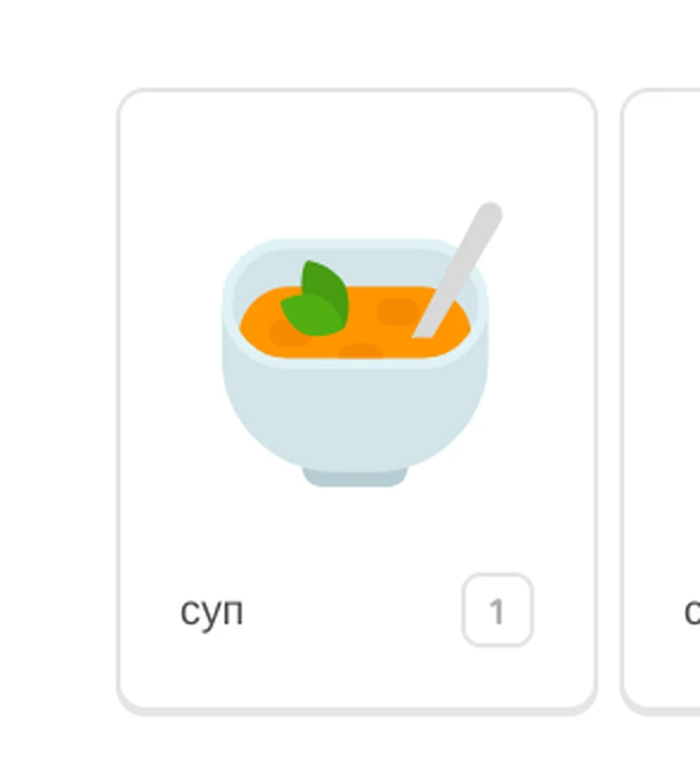Click the bottom shadow border of суп card
The width and height of the screenshot is (700, 759).
(x=357, y=711)
